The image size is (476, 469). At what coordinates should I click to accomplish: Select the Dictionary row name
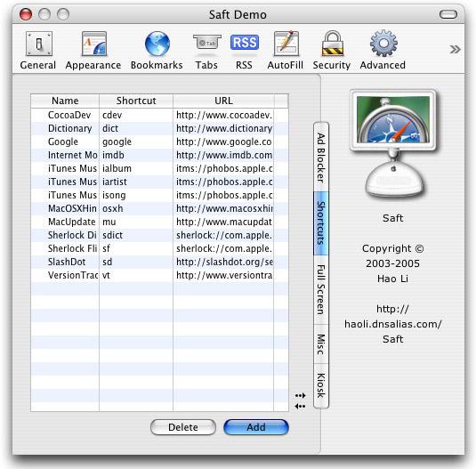point(69,128)
